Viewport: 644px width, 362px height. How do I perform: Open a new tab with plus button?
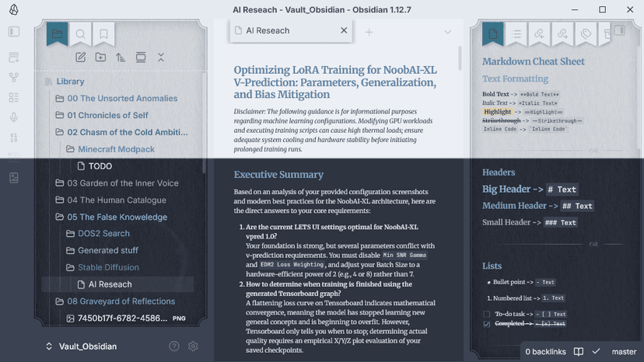tap(369, 32)
